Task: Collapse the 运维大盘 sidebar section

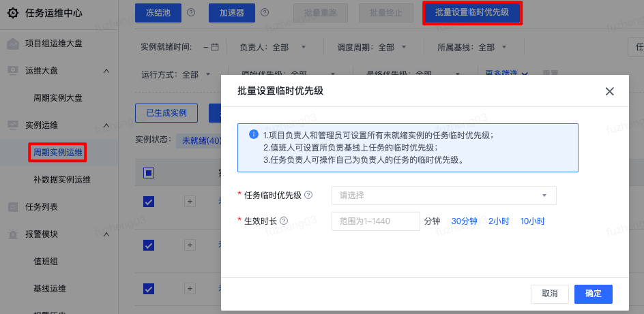Action: tap(106, 71)
